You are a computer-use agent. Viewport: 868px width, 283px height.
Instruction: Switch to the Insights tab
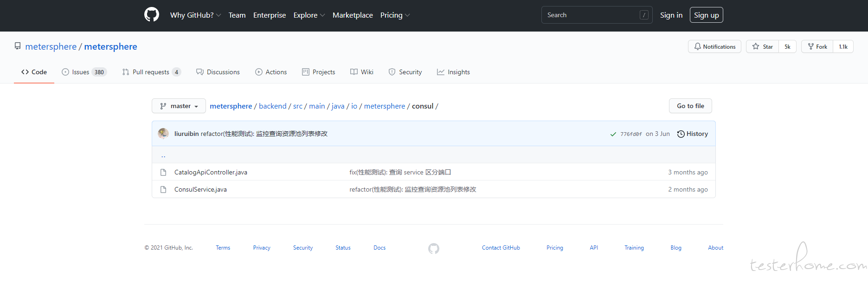[x=453, y=72]
